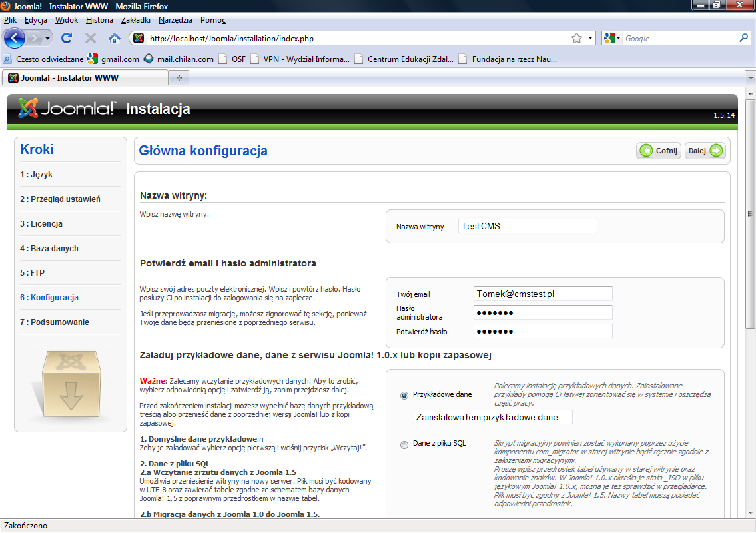This screenshot has height=533, width=756.
Task: Click the URL address bar
Action: tap(358, 38)
